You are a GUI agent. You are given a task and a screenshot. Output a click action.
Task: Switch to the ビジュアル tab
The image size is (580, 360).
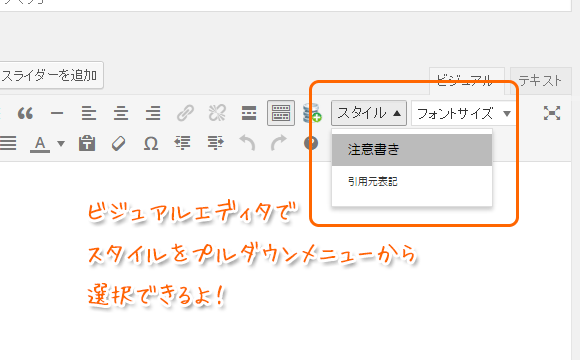pos(466,81)
